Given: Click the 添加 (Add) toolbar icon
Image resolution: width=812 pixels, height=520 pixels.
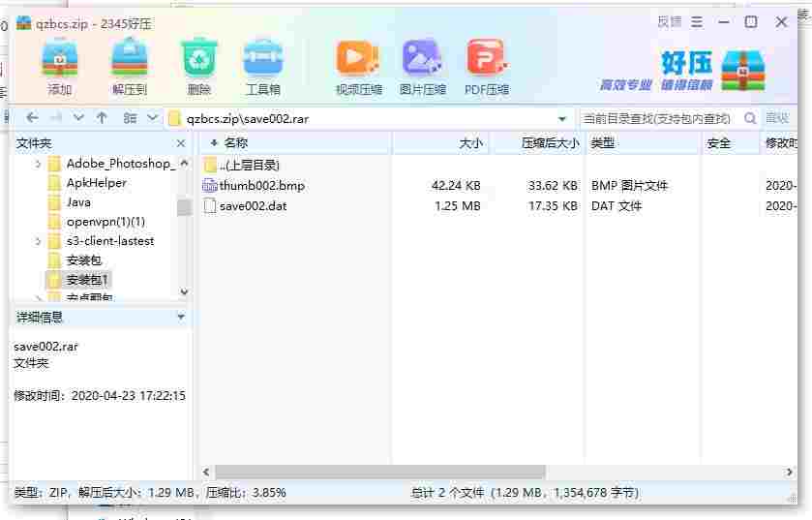Looking at the screenshot, I should pos(60,58).
